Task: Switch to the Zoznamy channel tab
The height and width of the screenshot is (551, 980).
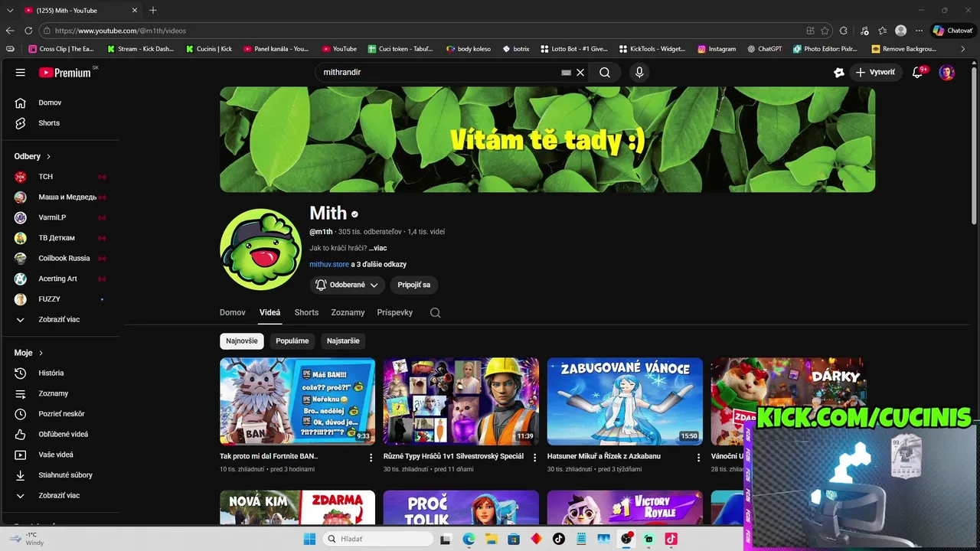Action: [x=348, y=312]
